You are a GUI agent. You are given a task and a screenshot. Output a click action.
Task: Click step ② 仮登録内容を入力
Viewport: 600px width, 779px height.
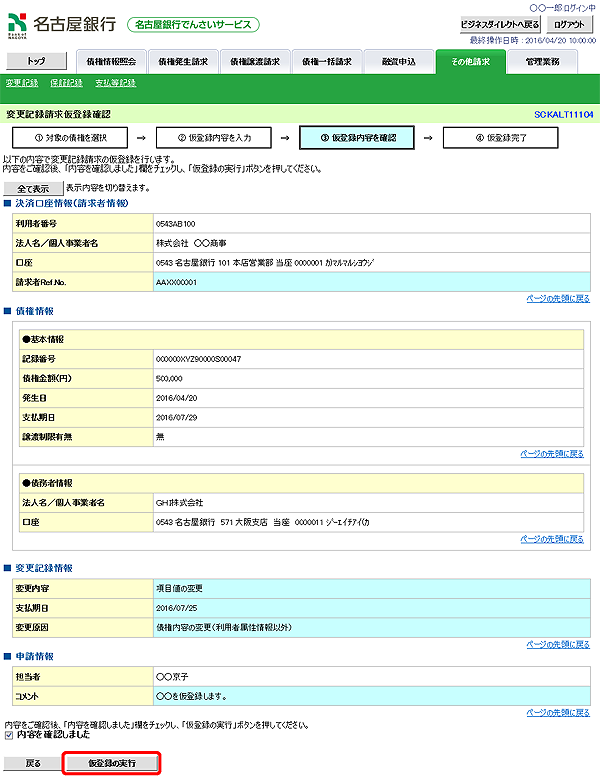[x=214, y=138]
